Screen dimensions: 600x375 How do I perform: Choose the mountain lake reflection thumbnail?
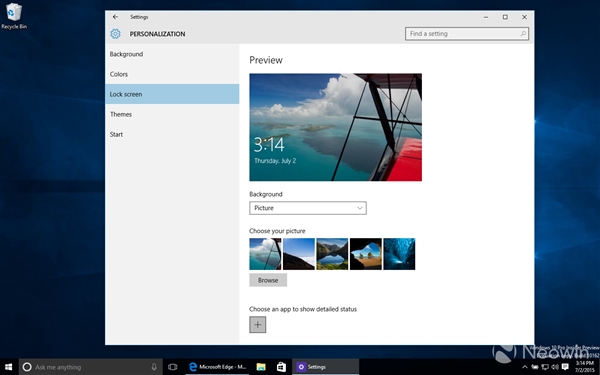coord(332,254)
